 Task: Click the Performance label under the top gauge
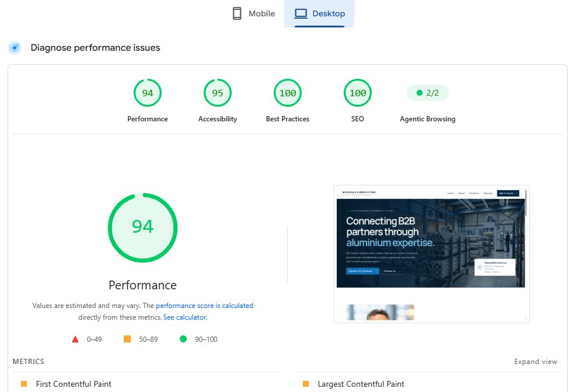tap(148, 119)
